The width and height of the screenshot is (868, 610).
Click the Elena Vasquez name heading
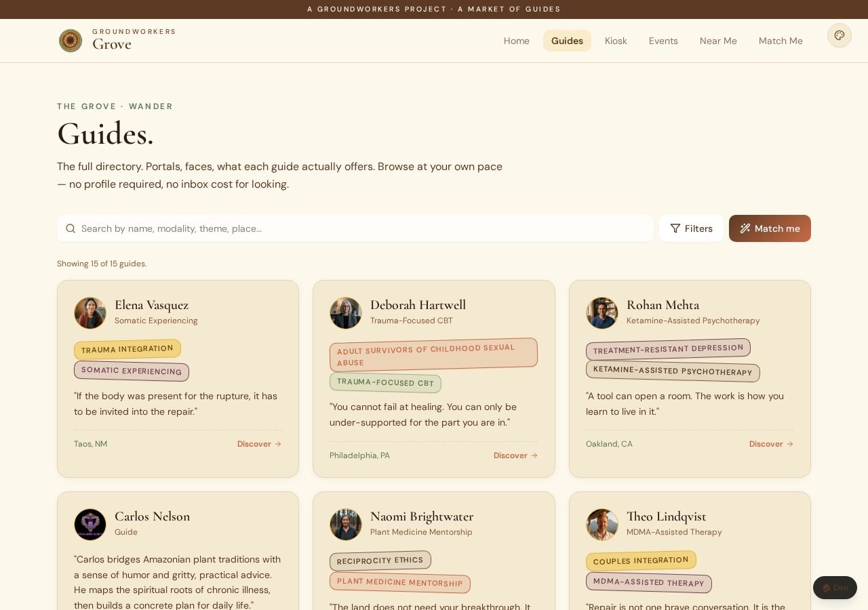[152, 305]
